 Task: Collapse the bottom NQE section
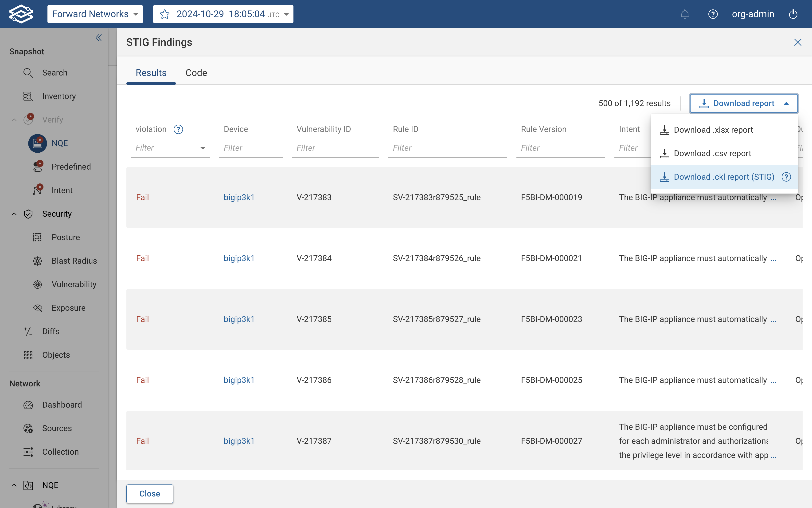pos(14,485)
